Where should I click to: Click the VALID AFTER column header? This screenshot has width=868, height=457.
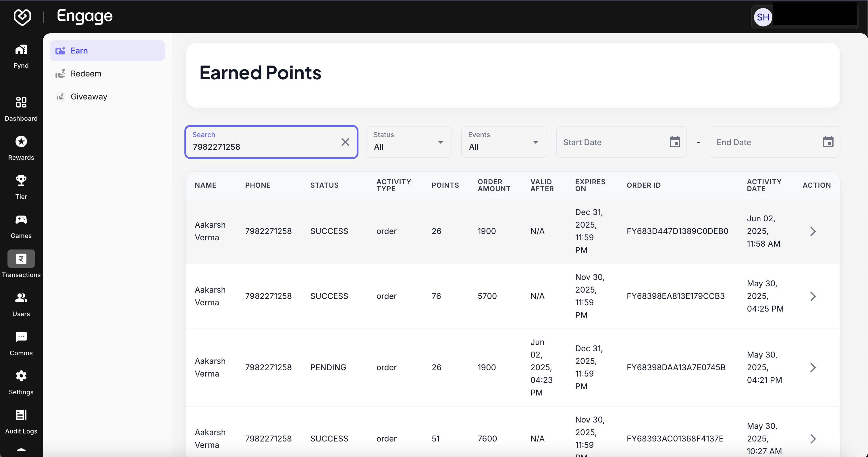tap(542, 185)
